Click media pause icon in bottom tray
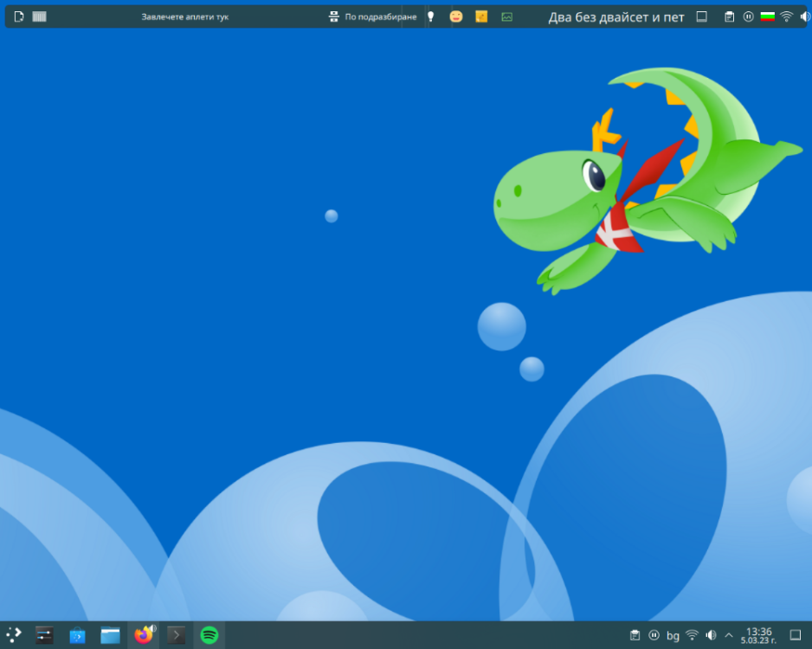Screen dimensions: 812x649 pos(654,635)
